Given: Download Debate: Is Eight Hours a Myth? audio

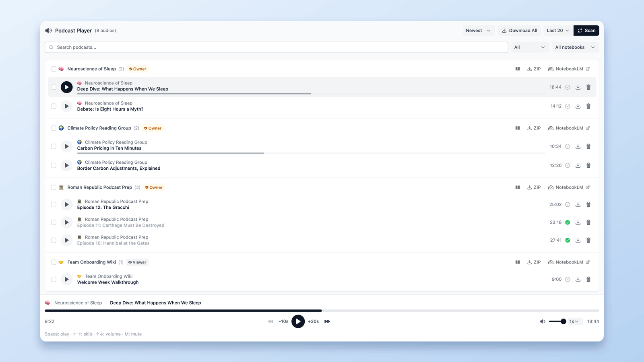Looking at the screenshot, I should coord(578,106).
